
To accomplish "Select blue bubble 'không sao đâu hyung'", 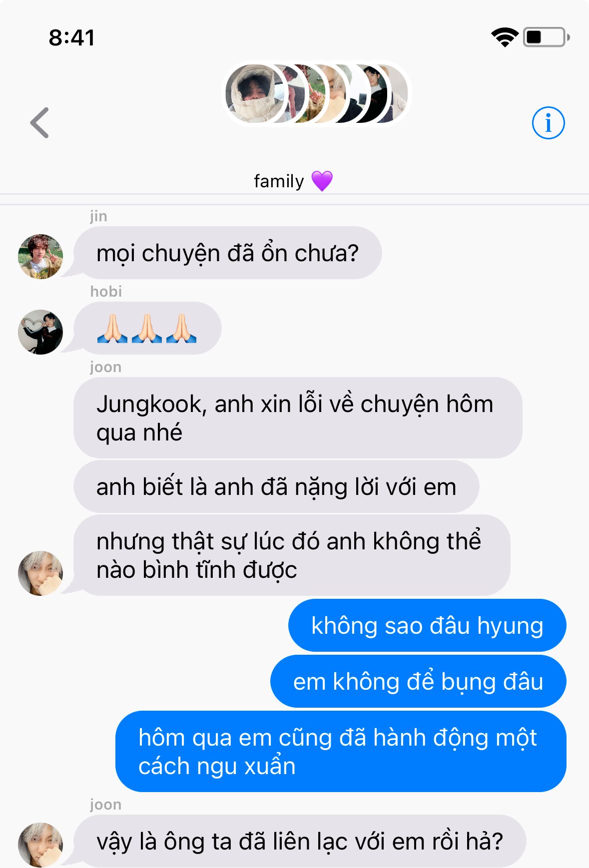I will pyautogui.click(x=427, y=625).
